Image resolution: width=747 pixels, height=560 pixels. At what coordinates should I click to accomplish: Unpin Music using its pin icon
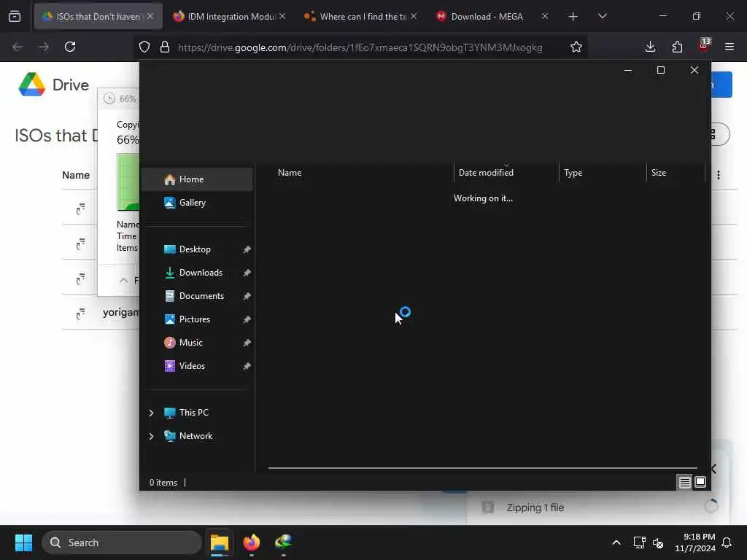coord(247,343)
